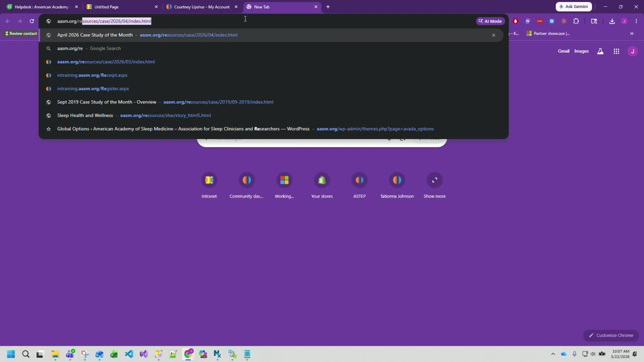Open the taskbar clock showing 10:07 AM
The height and width of the screenshot is (362, 644).
click(x=620, y=354)
